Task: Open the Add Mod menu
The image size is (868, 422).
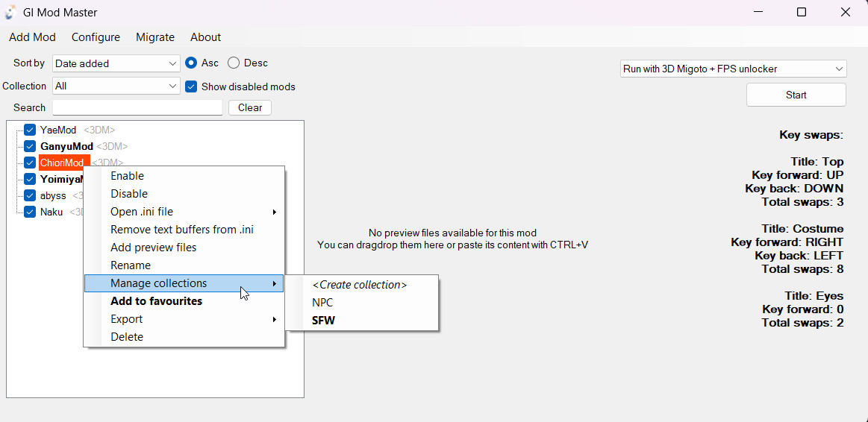Action: (x=32, y=37)
